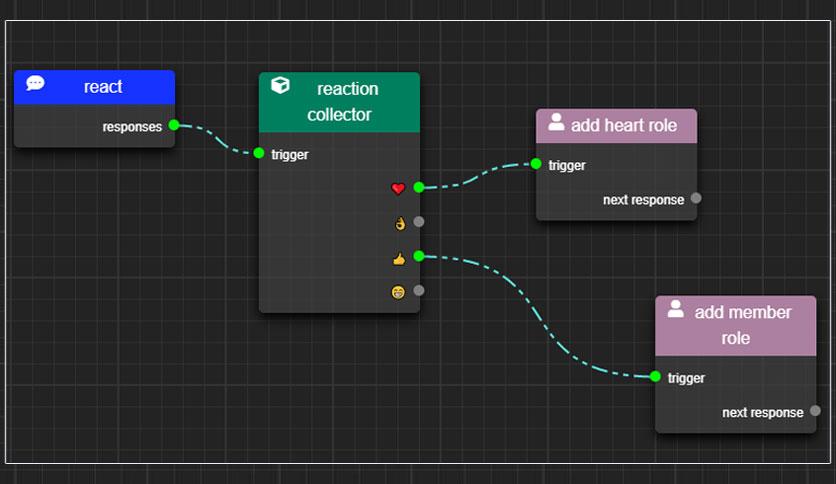This screenshot has width=836, height=484.
Task: Click the green port beside thumbs up emoji
Action: (419, 256)
